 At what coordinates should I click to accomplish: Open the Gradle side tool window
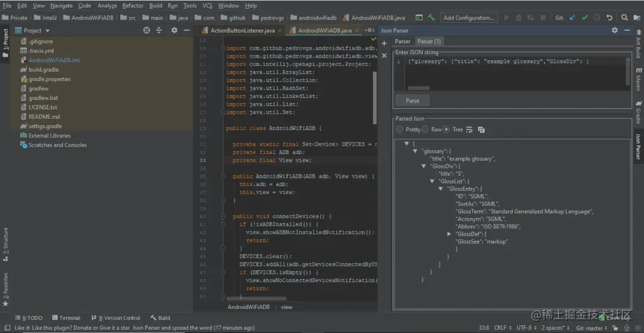(x=638, y=112)
